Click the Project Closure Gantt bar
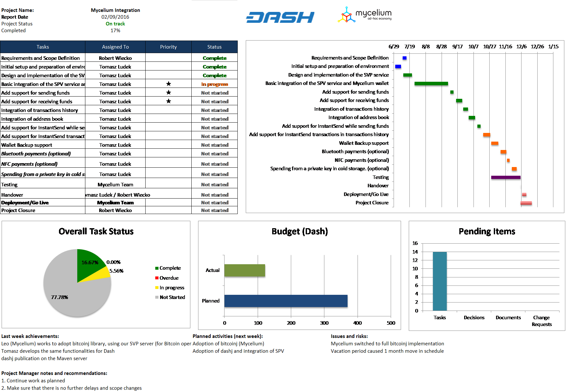Screen dimensions: 574x392 pos(526,203)
